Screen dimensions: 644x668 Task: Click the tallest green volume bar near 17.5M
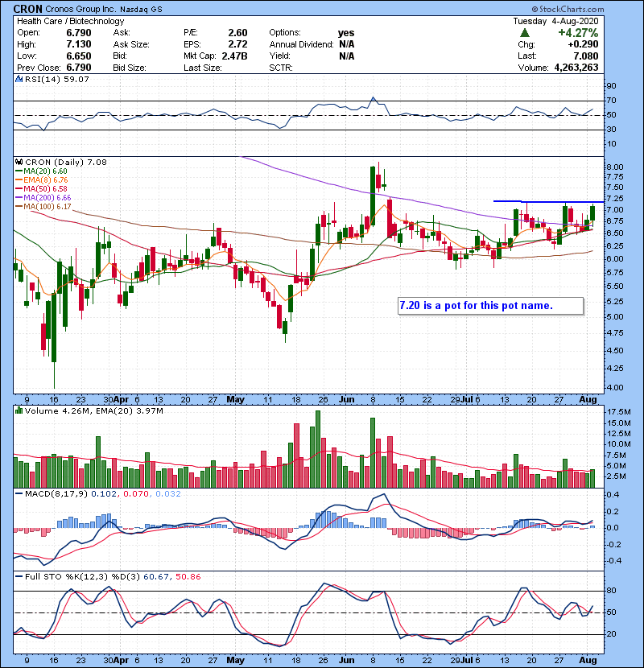point(317,449)
